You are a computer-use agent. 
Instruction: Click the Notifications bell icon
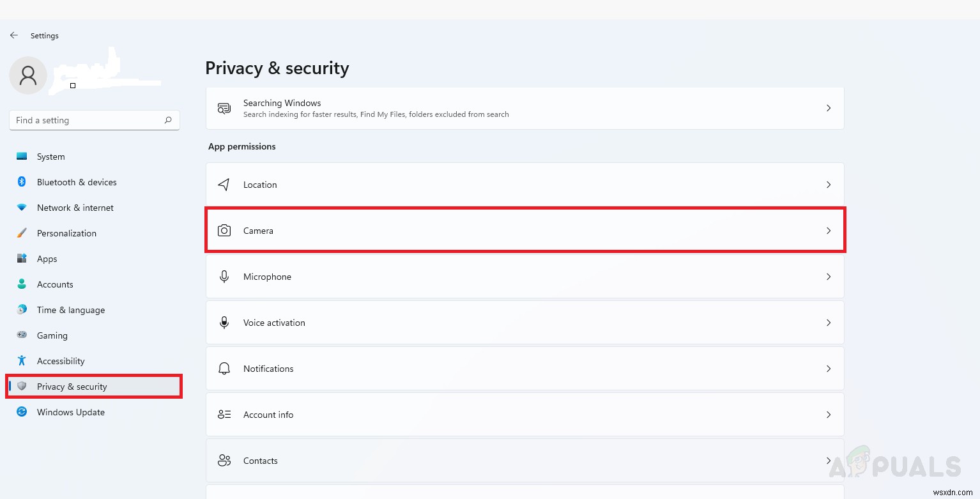(x=224, y=369)
